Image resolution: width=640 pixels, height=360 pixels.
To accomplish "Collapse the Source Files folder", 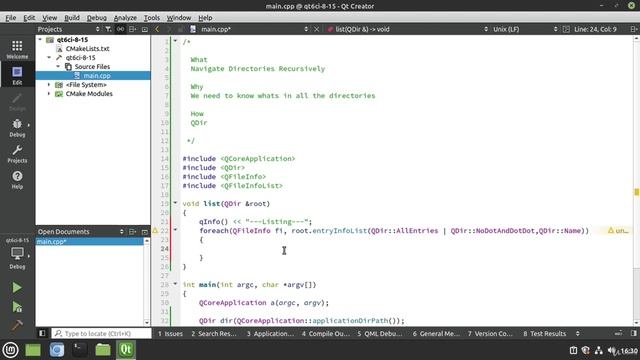I will 58,67.
